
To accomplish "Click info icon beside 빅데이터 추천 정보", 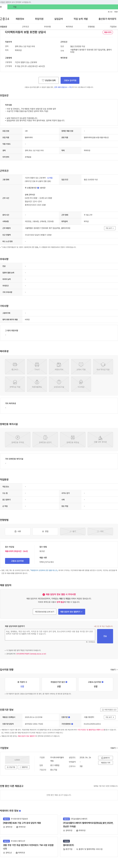I will pyautogui.click(x=20, y=811).
